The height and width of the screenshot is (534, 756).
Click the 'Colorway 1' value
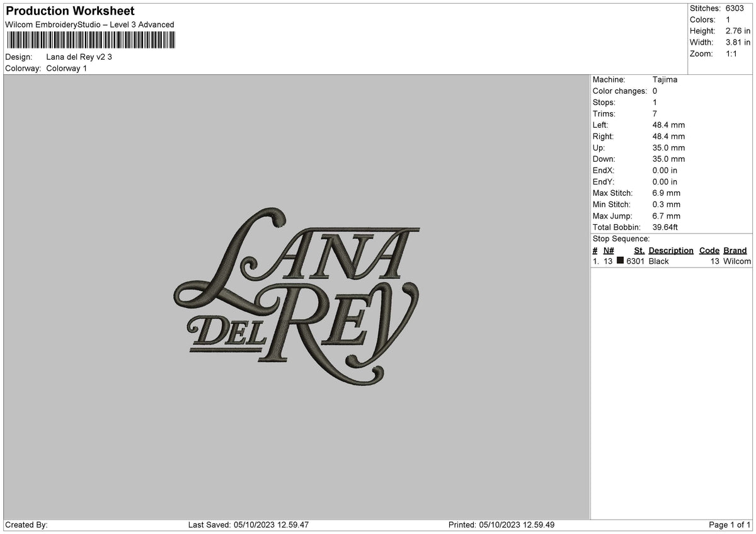(67, 68)
